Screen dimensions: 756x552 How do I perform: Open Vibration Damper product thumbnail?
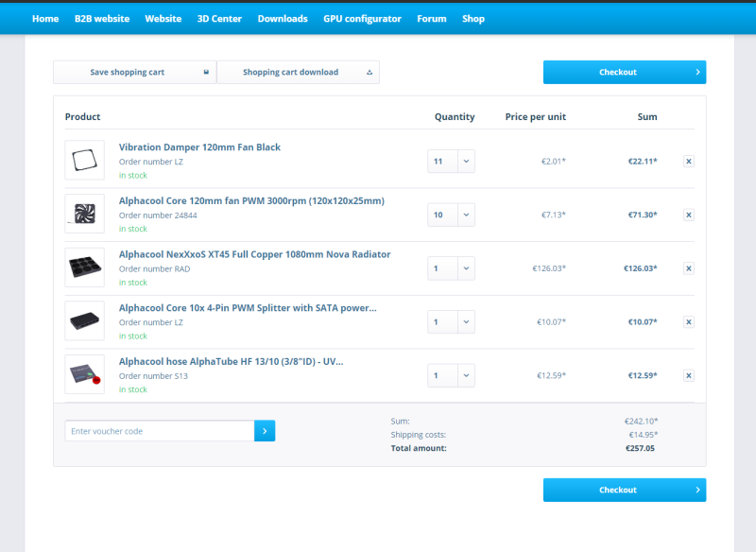(x=85, y=160)
